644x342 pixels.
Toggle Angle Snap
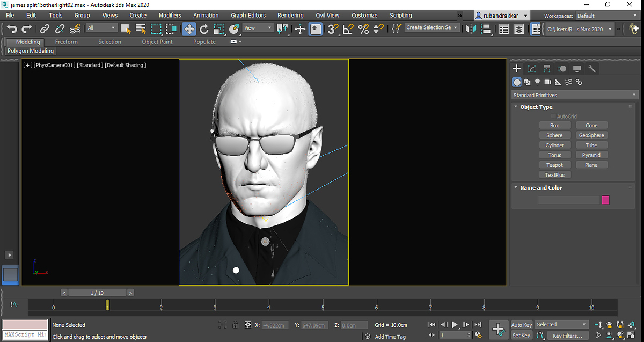[348, 29]
